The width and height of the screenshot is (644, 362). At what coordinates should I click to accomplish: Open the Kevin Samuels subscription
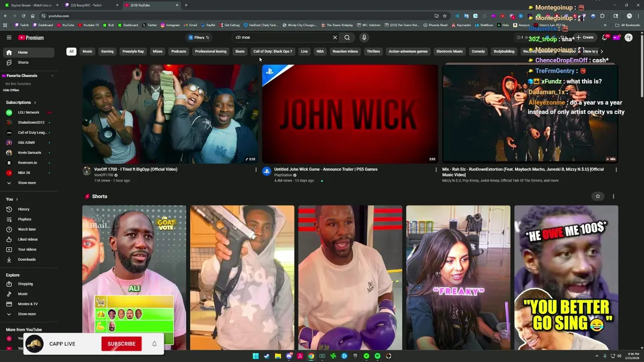pos(29,153)
